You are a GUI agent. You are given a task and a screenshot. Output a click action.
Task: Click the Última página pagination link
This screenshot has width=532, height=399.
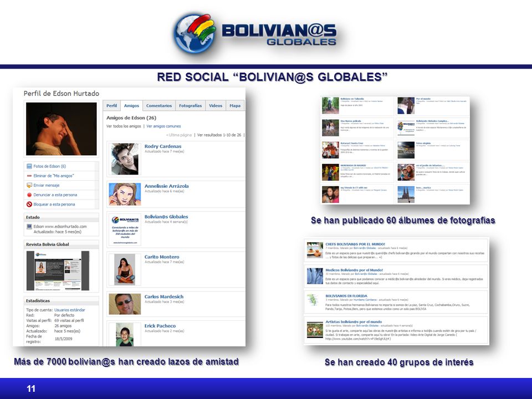(179, 135)
